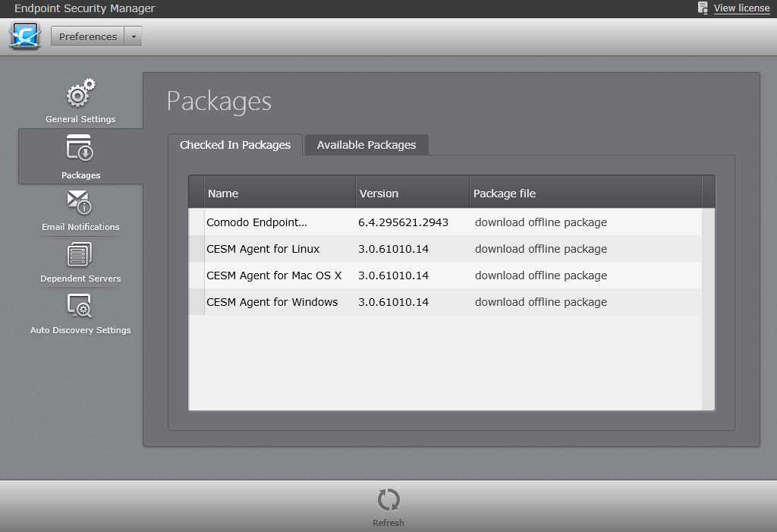Click the license certificate icon
This screenshot has height=532, width=777.
703,8
